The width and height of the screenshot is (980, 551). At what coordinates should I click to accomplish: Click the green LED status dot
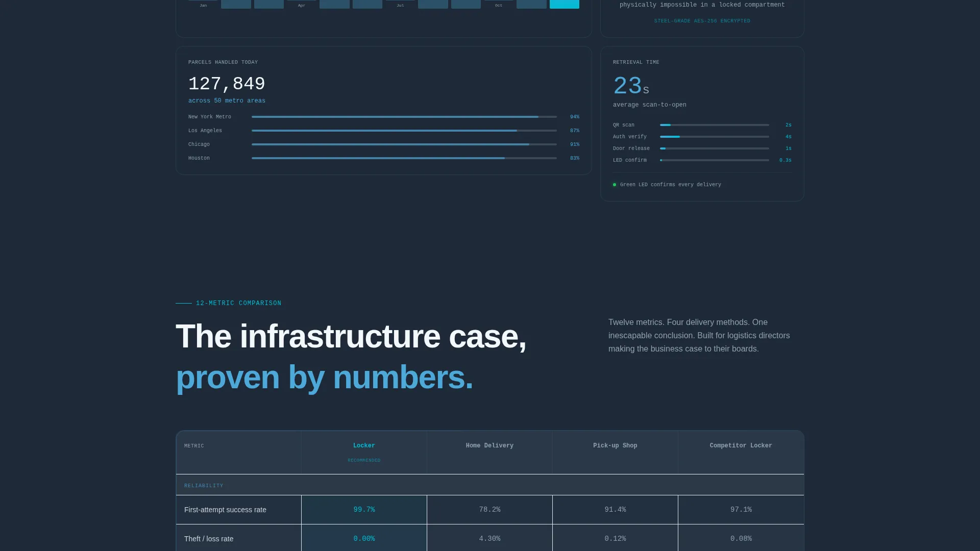615,185
